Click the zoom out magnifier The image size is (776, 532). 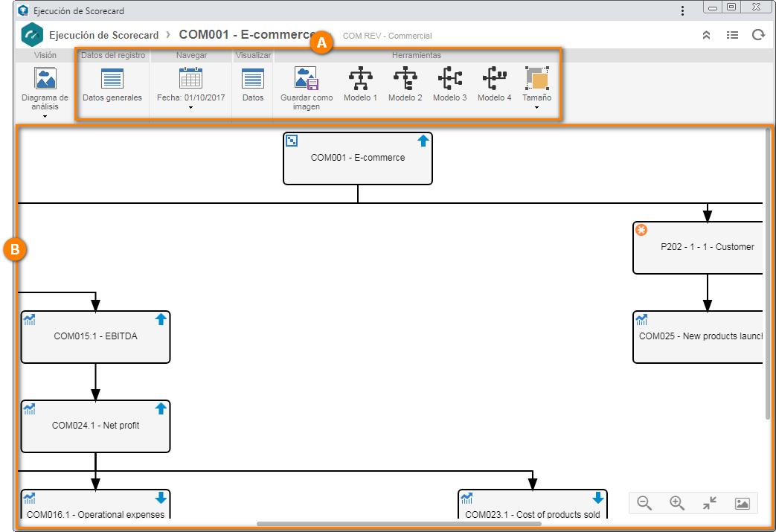pyautogui.click(x=644, y=503)
